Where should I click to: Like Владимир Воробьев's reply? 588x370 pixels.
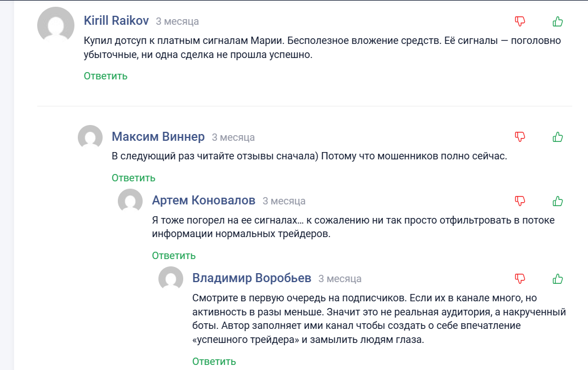[x=558, y=278]
